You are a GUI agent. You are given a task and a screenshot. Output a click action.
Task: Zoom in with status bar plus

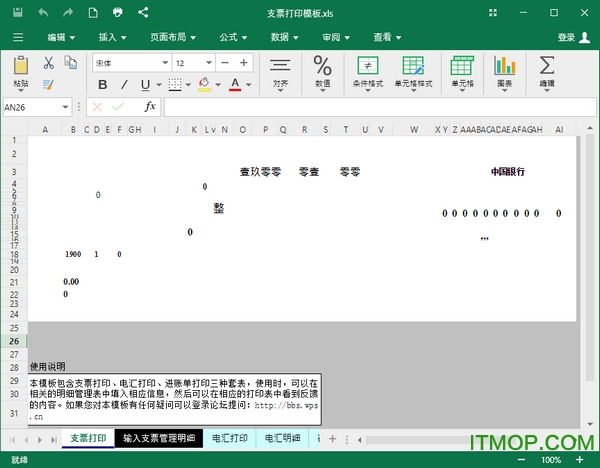pyautogui.click(x=580, y=460)
